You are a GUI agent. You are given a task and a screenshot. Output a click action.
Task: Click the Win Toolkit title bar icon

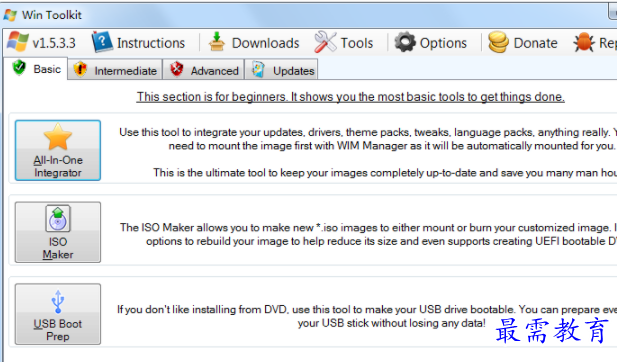coord(10,15)
